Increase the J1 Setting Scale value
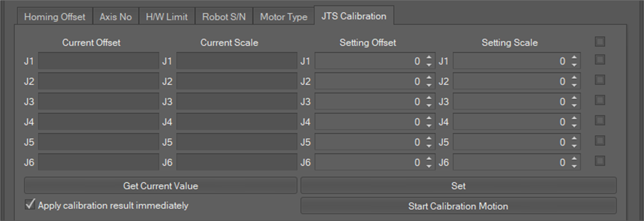 [574, 58]
